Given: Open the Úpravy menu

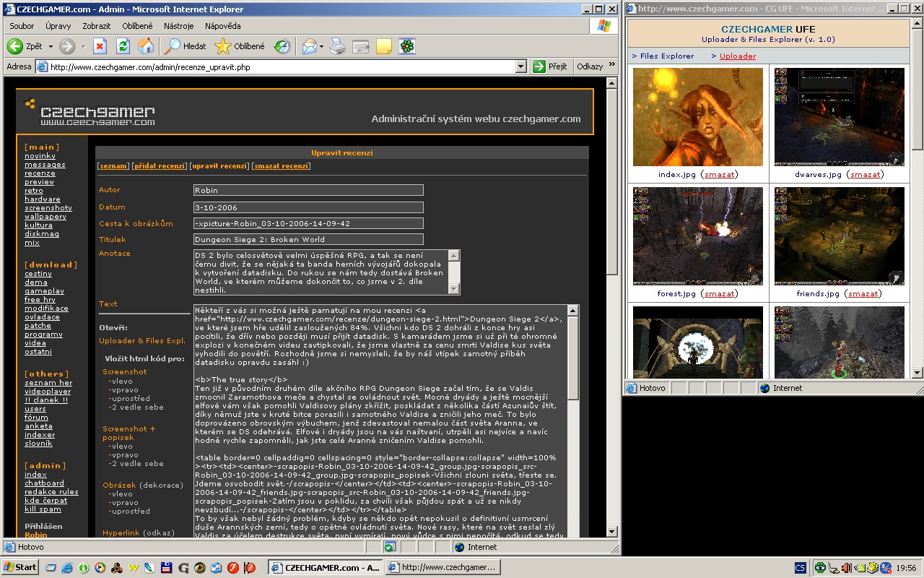Looking at the screenshot, I should (58, 26).
